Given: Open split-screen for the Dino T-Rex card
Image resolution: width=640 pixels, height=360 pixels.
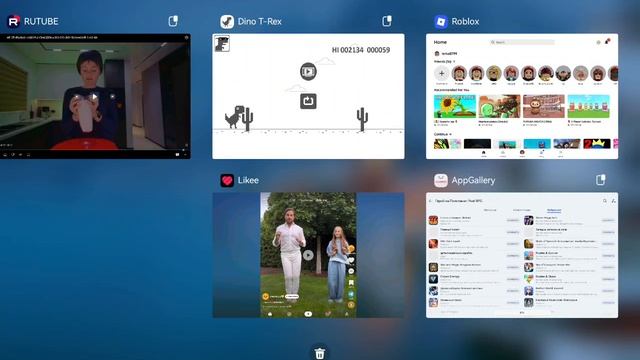Looking at the screenshot, I should (x=387, y=21).
